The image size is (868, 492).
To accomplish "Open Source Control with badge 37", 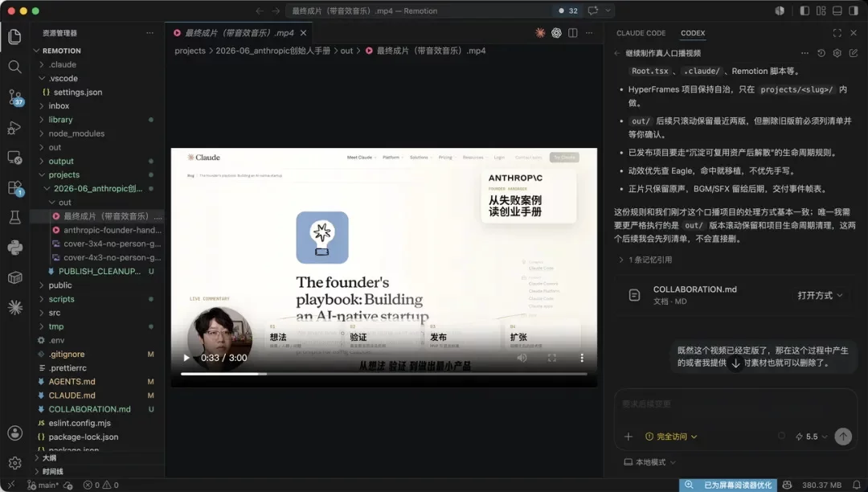I will 15,97.
